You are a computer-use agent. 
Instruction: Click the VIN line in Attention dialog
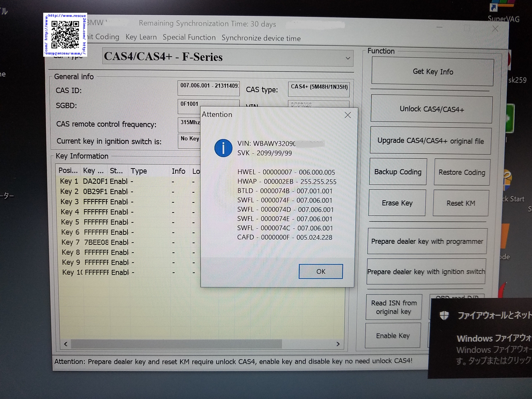[281, 143]
